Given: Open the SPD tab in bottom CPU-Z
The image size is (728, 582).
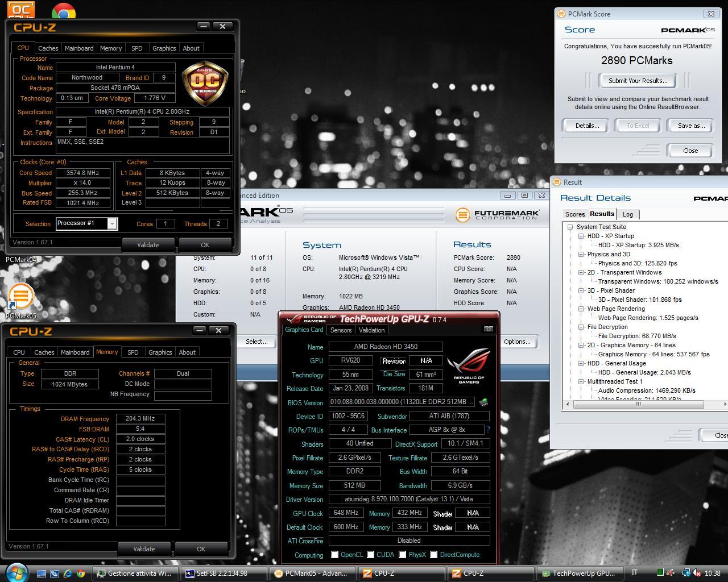Looking at the screenshot, I should coord(133,352).
